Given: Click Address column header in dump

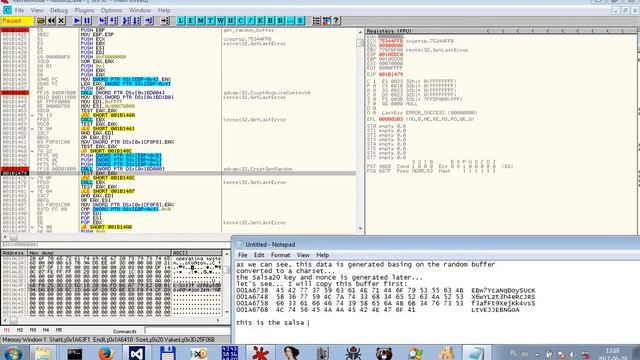Looking at the screenshot, I should 14,253.
